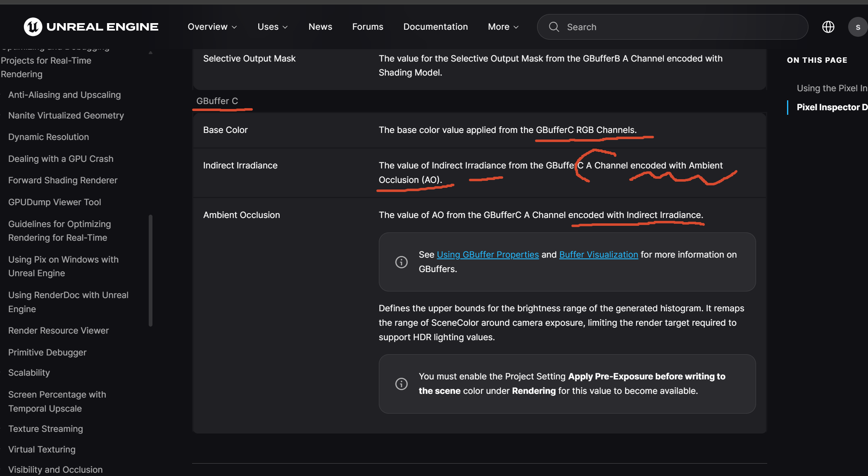Image resolution: width=868 pixels, height=476 pixels.
Task: Open Visibility and Occlusion sidebar page
Action: (x=55, y=470)
